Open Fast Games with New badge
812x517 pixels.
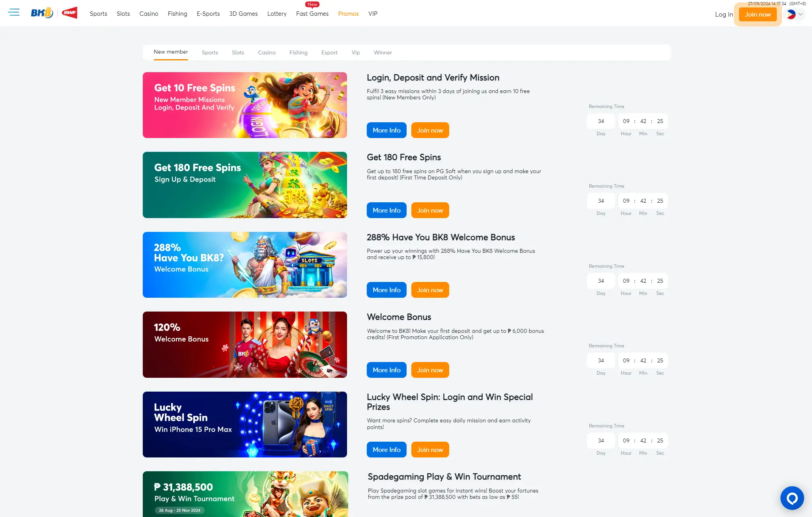click(312, 13)
